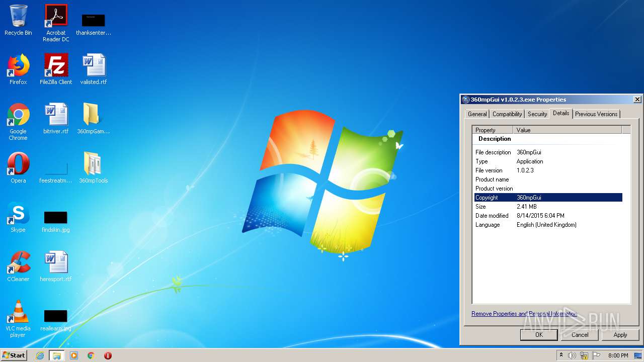Select the 360mpTools folder icon
This screenshot has width=644, height=362.
pos(94,168)
